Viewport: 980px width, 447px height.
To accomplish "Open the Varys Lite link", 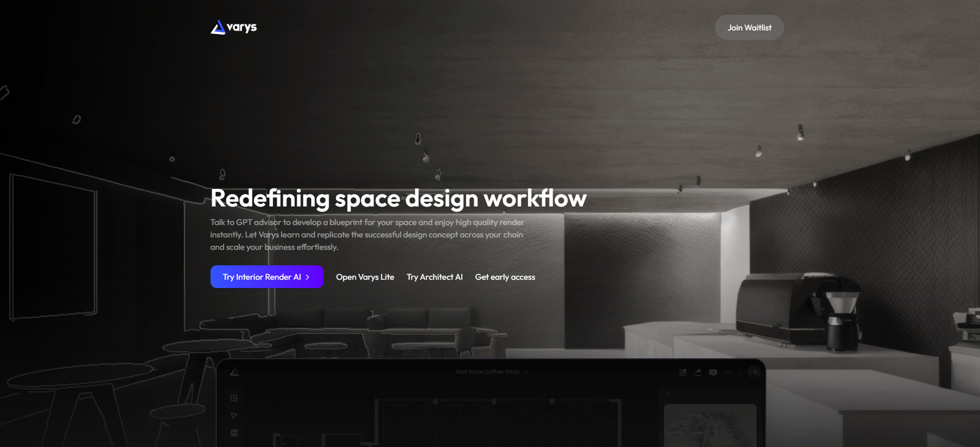I will point(365,277).
